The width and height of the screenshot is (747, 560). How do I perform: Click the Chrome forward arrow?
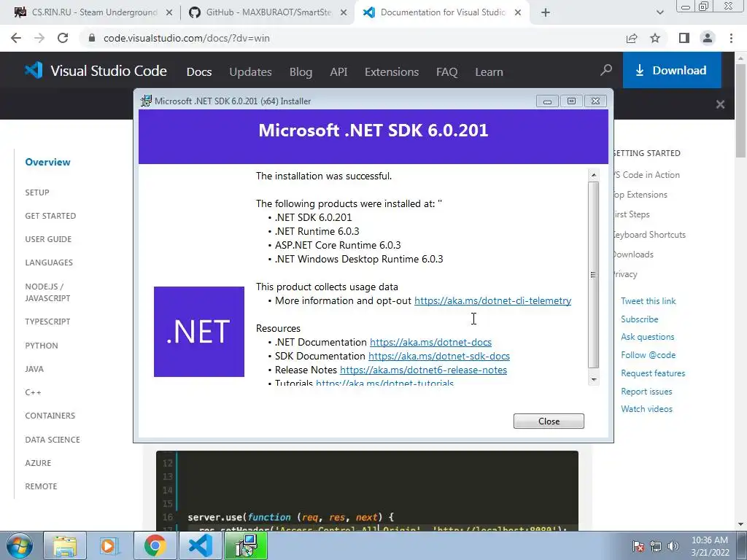coord(39,38)
